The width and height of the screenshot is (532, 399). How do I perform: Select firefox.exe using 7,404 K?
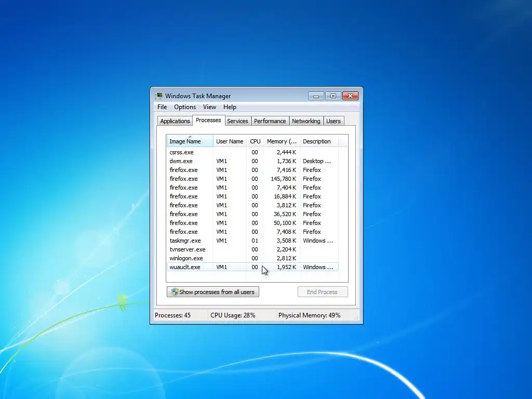[252, 188]
